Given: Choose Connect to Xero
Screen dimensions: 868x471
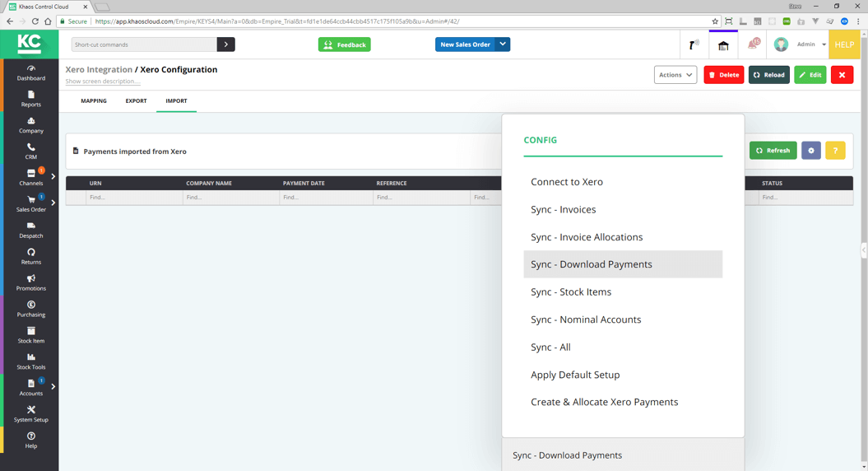Looking at the screenshot, I should 623,182.
